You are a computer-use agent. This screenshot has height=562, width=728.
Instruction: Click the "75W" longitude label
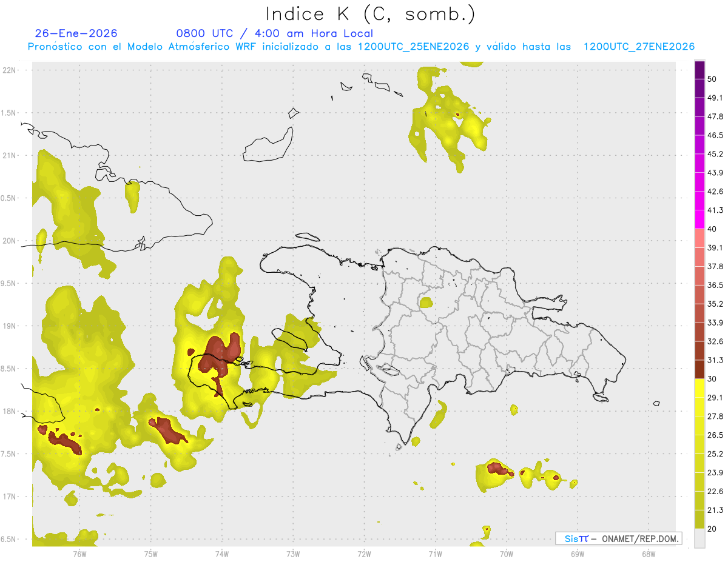(x=150, y=554)
